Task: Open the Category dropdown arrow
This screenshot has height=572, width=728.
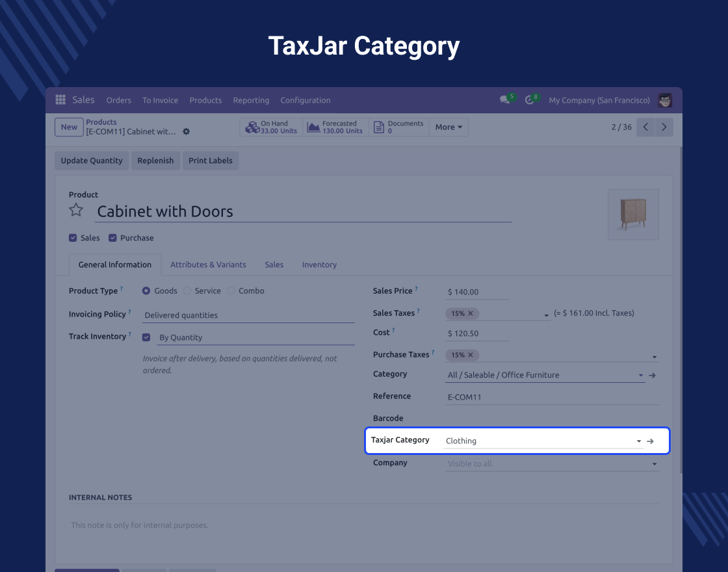Action: [641, 375]
